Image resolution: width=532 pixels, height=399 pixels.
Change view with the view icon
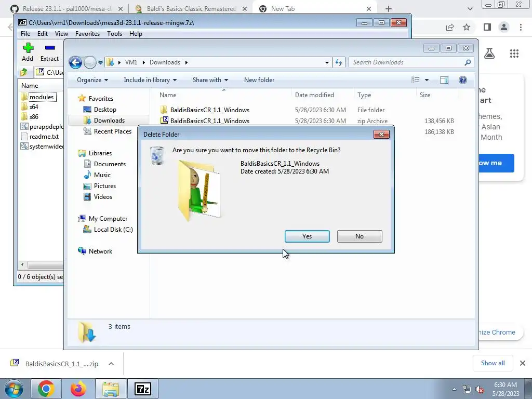tap(416, 80)
